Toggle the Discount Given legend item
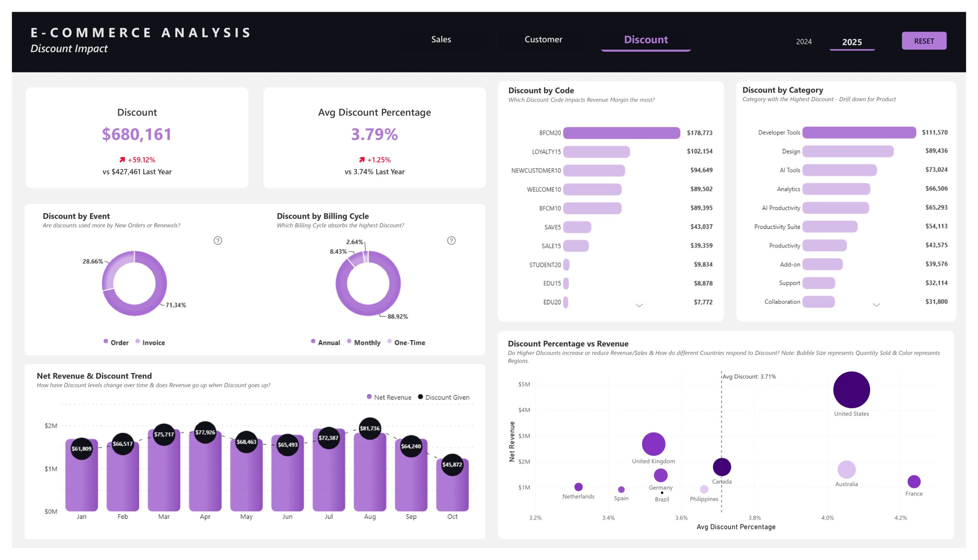The height and width of the screenshot is (560, 978). click(444, 397)
